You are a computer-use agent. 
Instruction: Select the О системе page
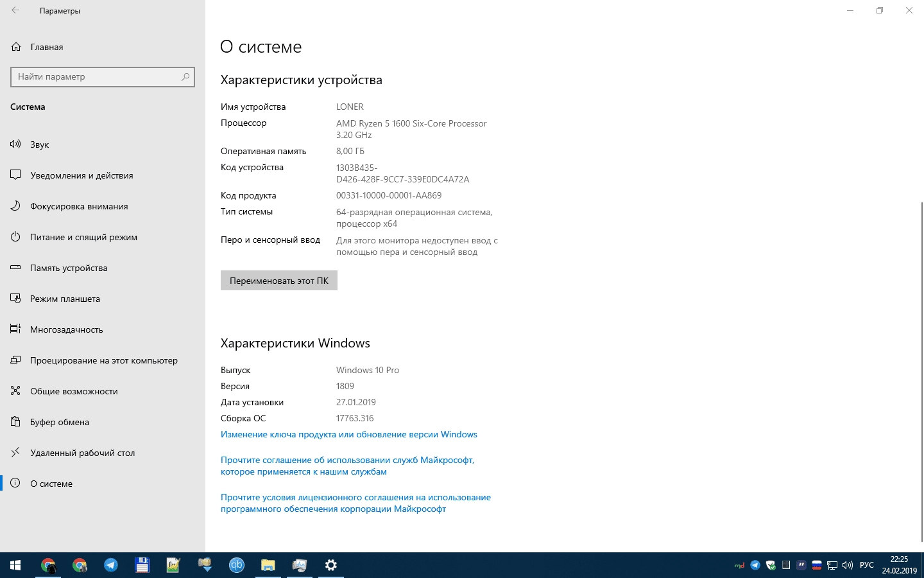pyautogui.click(x=103, y=484)
